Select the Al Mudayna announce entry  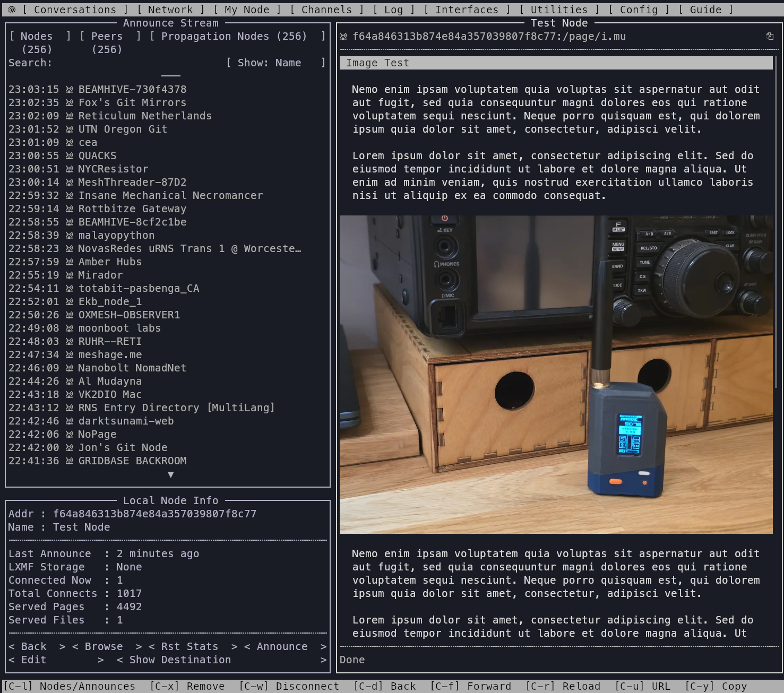pos(75,381)
